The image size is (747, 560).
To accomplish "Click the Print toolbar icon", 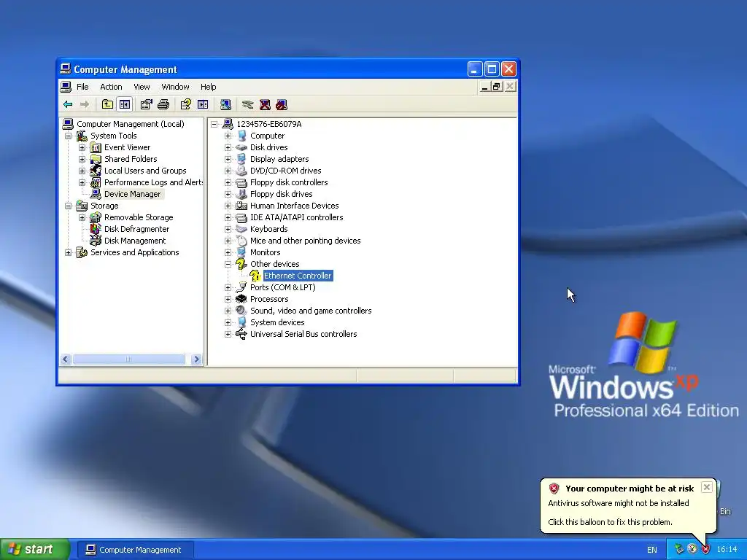I will (163, 104).
